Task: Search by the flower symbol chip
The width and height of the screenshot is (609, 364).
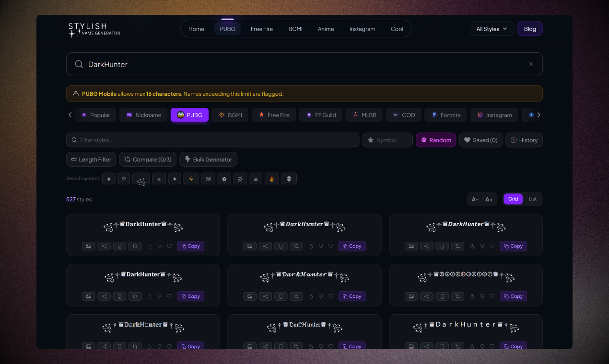Action: coord(224,179)
